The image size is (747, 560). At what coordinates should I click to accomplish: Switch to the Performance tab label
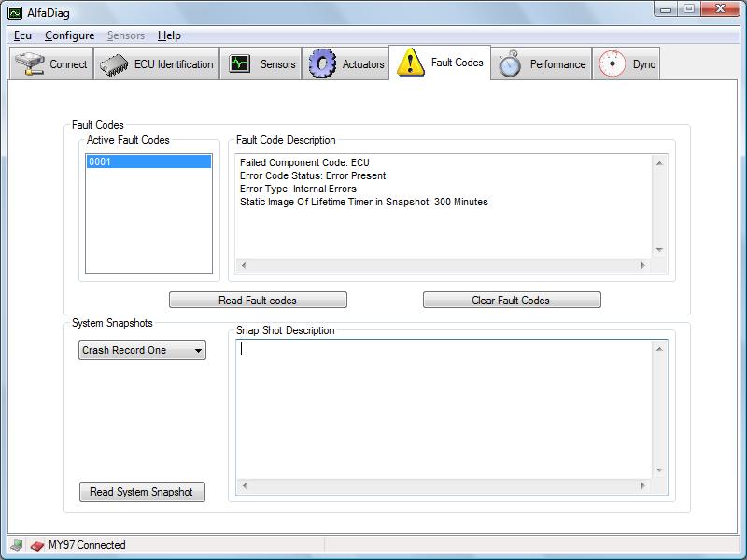557,64
